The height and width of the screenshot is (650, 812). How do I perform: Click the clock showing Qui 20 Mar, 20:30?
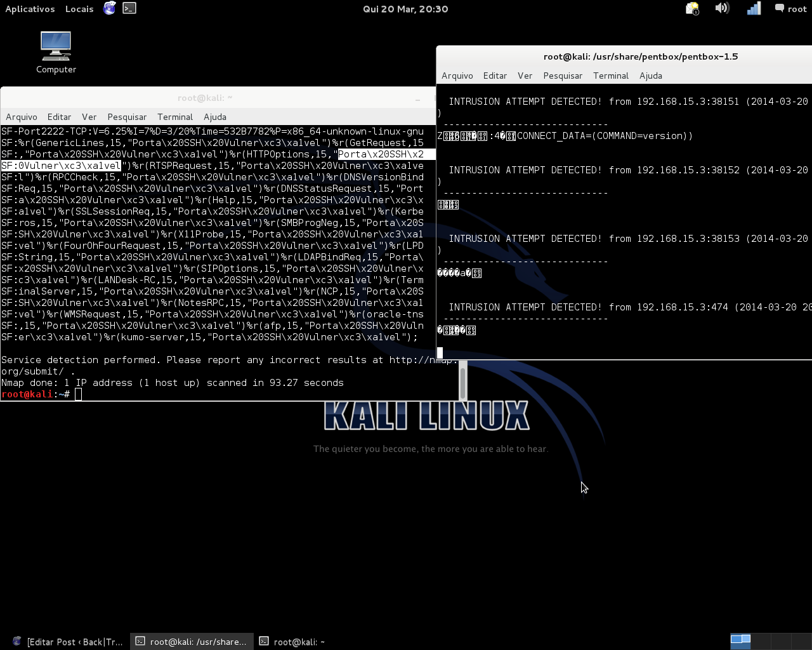pos(405,9)
